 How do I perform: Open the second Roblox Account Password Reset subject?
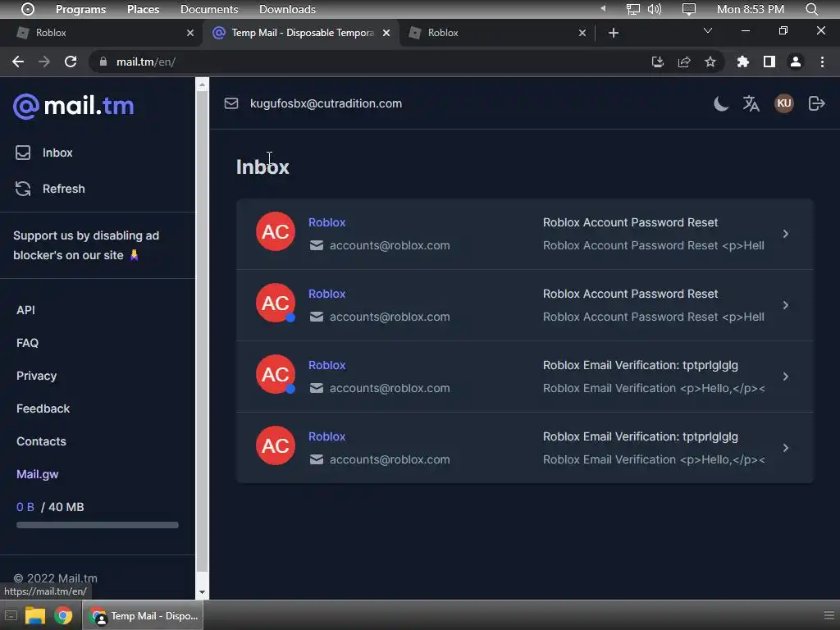click(x=630, y=294)
